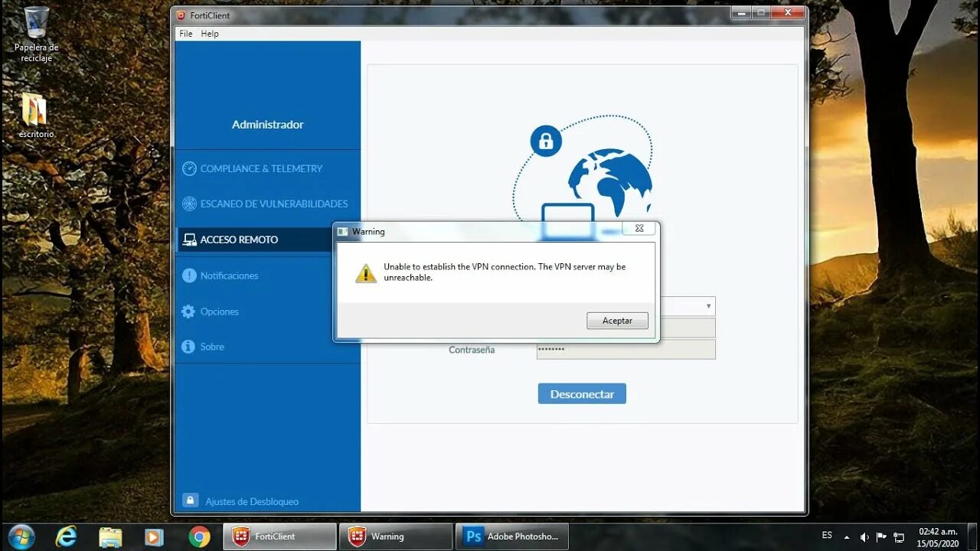Click the FortiClient title bar shield icon
The height and width of the screenshot is (551, 980).
[x=181, y=15]
